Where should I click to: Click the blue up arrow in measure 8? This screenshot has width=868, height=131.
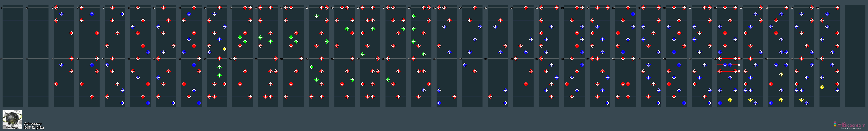pyautogui.click(x=92, y=65)
